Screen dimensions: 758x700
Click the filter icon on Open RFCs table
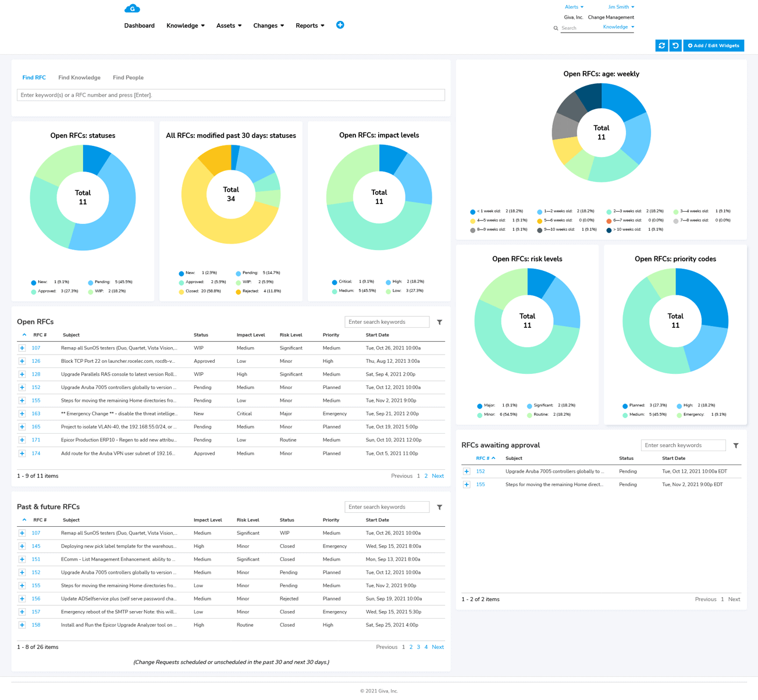[x=439, y=322]
